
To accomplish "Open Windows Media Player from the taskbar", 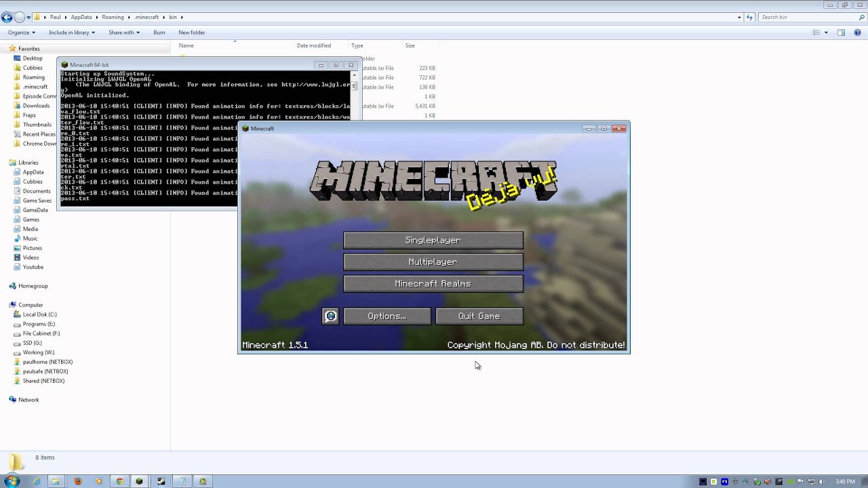I will [99, 481].
